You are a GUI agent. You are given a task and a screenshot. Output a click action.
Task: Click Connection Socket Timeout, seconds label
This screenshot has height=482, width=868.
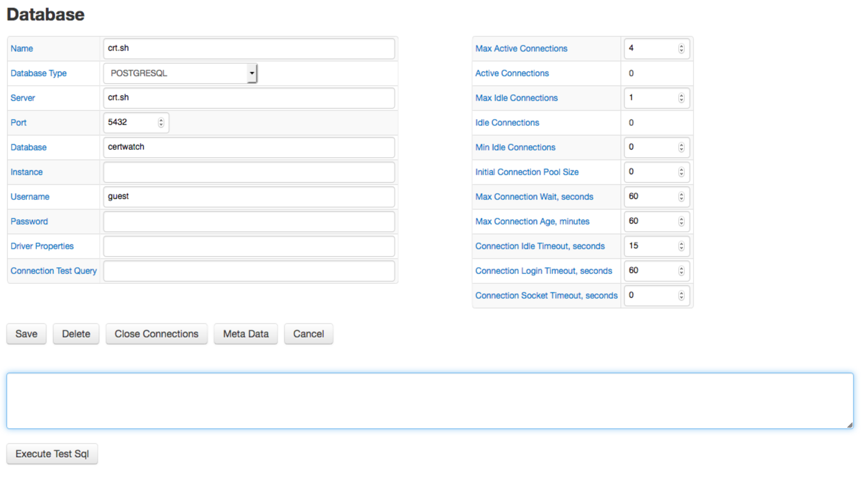click(546, 296)
